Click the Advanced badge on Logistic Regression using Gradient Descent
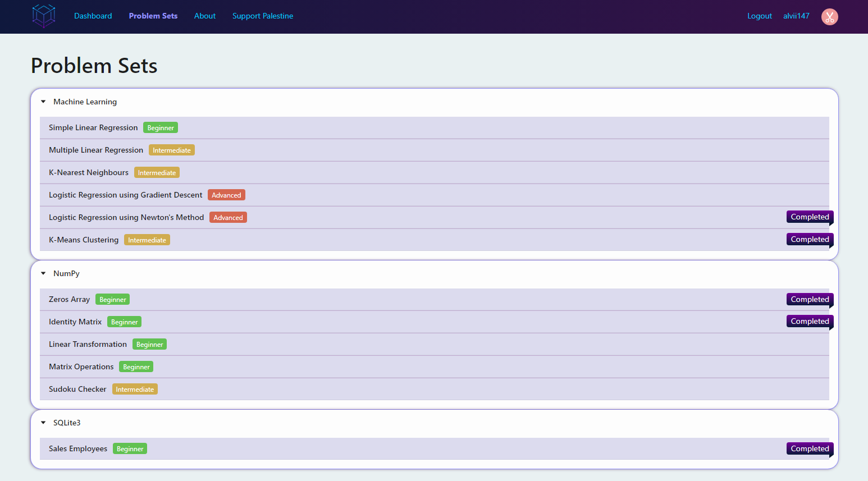 226,195
